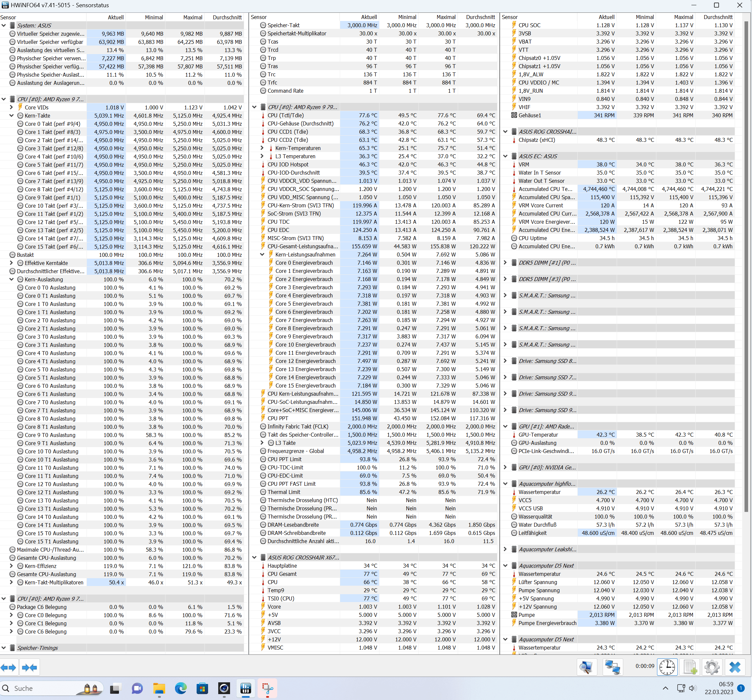The height and width of the screenshot is (700, 755).
Task: Click the HWiNFO64 title bar app icon
Action: click(5, 5)
